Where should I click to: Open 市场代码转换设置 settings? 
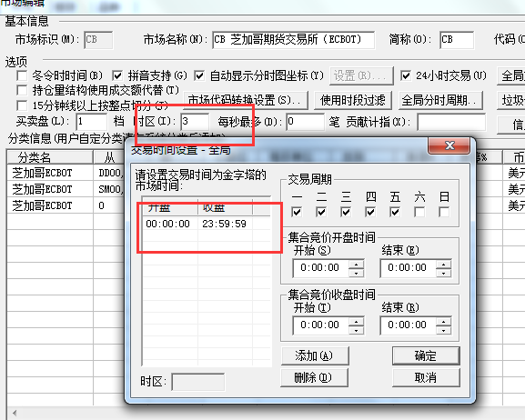246,100
